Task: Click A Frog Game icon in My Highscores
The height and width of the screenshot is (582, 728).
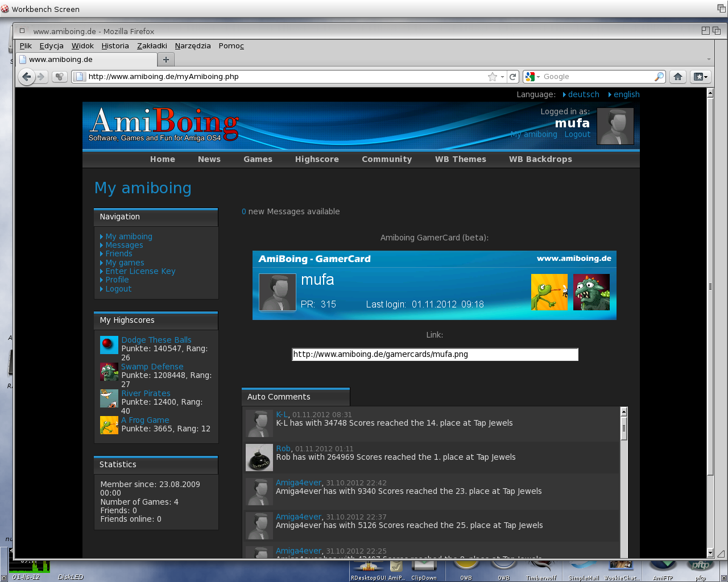Action: tap(109, 425)
